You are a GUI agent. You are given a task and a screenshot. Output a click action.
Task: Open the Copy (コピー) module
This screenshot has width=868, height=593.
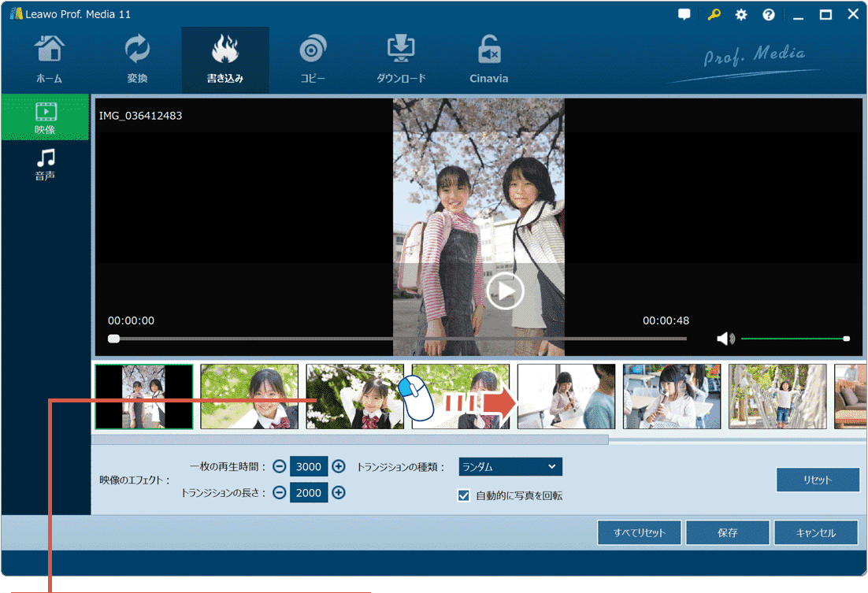pyautogui.click(x=313, y=60)
